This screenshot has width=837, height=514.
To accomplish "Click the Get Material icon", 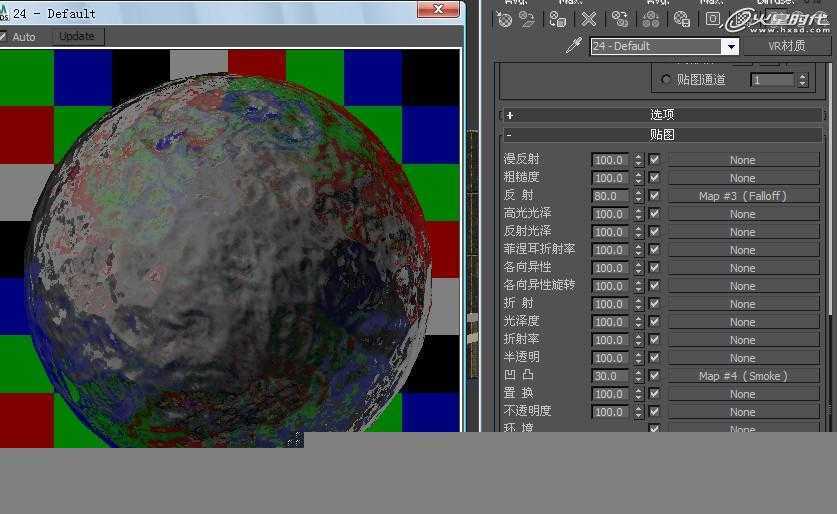I will pyautogui.click(x=504, y=20).
